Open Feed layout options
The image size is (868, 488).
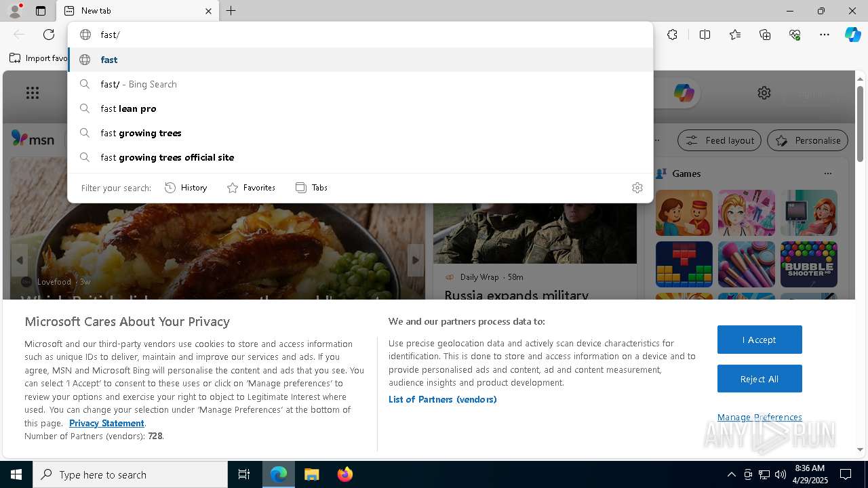point(720,140)
